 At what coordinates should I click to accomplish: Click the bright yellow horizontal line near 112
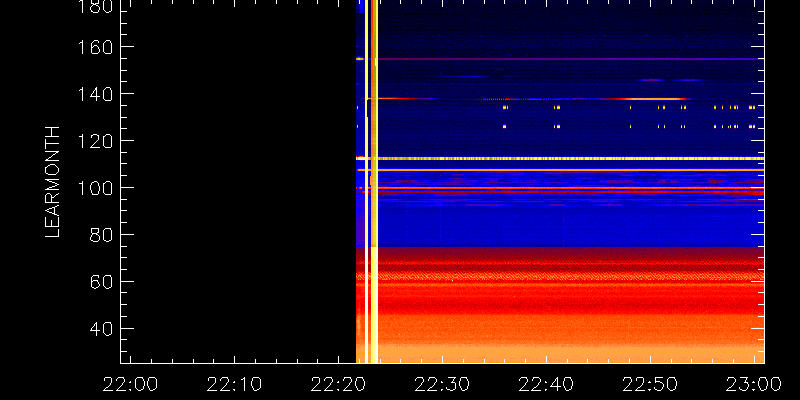tap(560, 159)
